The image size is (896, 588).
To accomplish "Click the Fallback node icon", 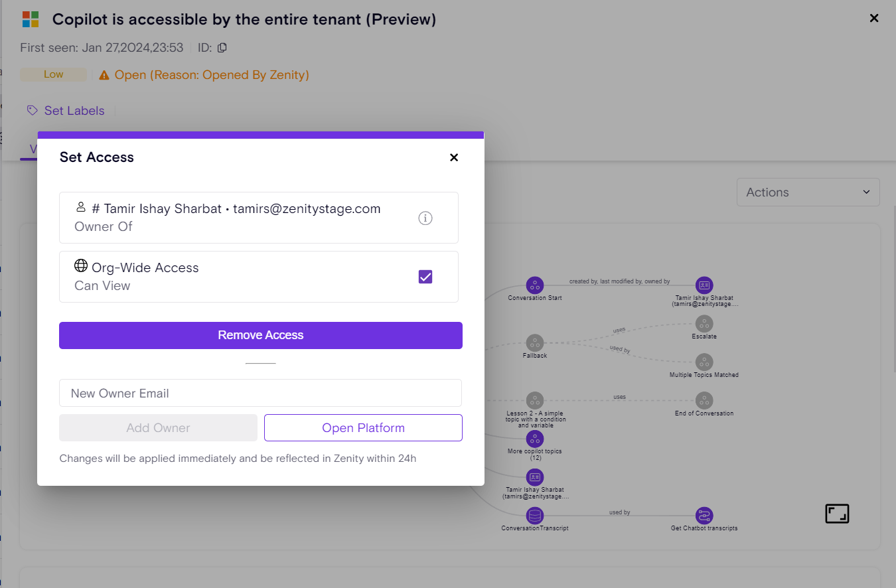I will point(535,343).
